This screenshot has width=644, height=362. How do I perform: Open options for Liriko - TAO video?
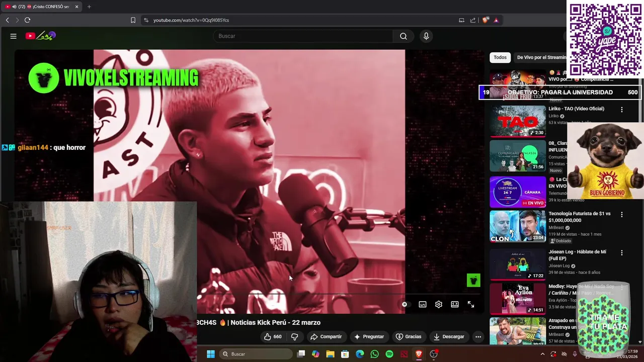tap(622, 110)
